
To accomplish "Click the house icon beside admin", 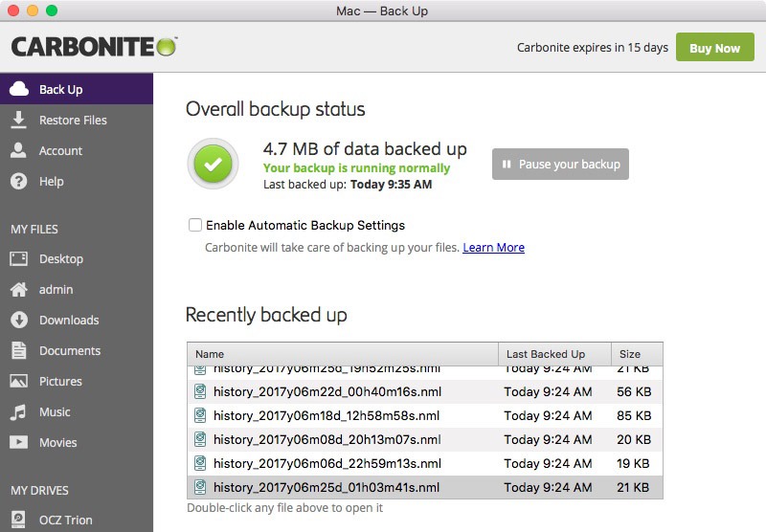I will pyautogui.click(x=18, y=289).
